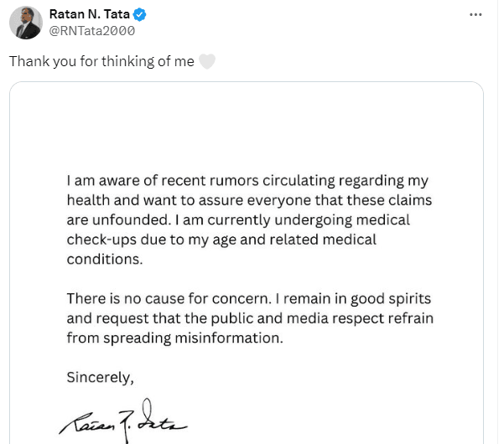Click line "There is no cause for concern"
The width and height of the screenshot is (504, 444).
click(x=249, y=299)
